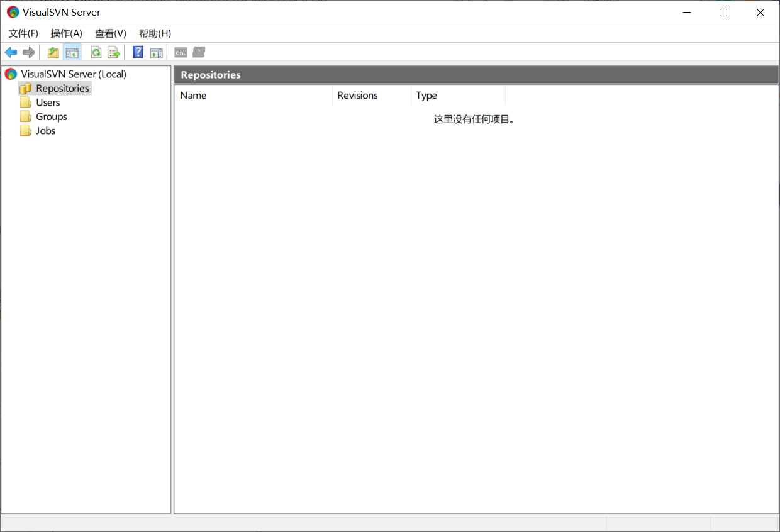Click the VisualSVN Server logo in the tree

point(11,74)
